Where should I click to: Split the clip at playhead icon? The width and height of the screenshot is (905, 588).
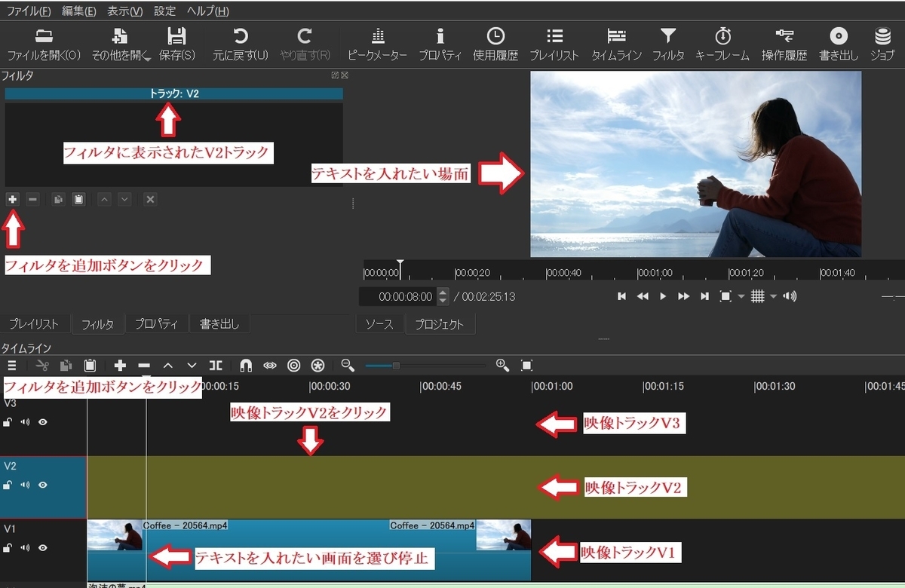click(216, 366)
